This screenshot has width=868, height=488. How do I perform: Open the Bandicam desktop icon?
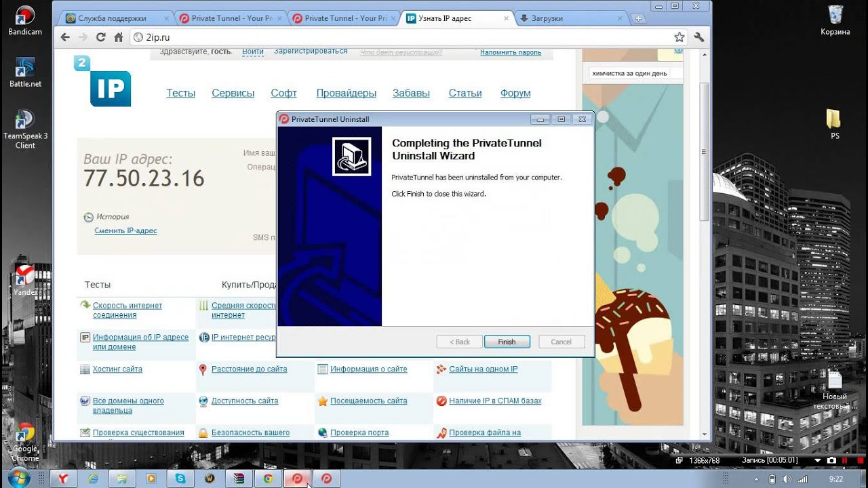click(24, 20)
